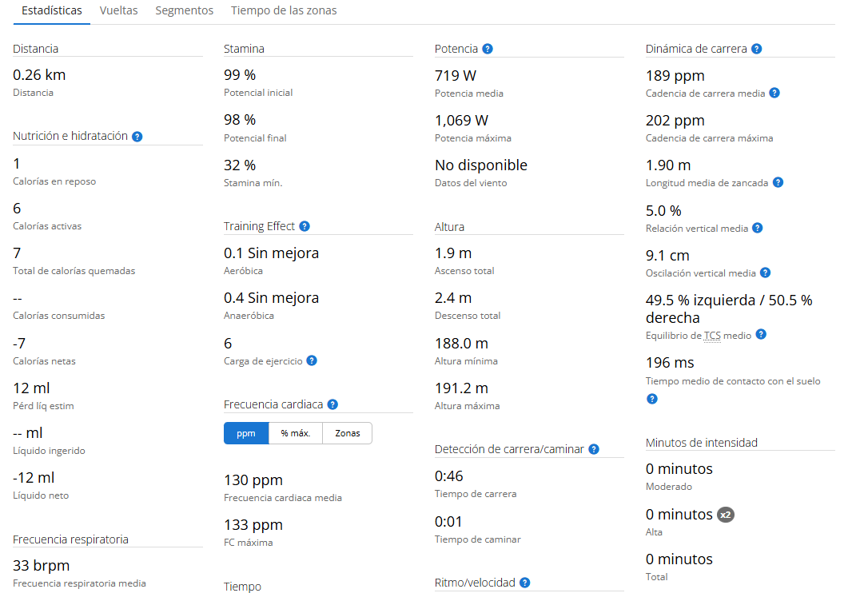Select the ppm heart rate toggle
Image resolution: width=868 pixels, height=593 pixels.
[246, 433]
